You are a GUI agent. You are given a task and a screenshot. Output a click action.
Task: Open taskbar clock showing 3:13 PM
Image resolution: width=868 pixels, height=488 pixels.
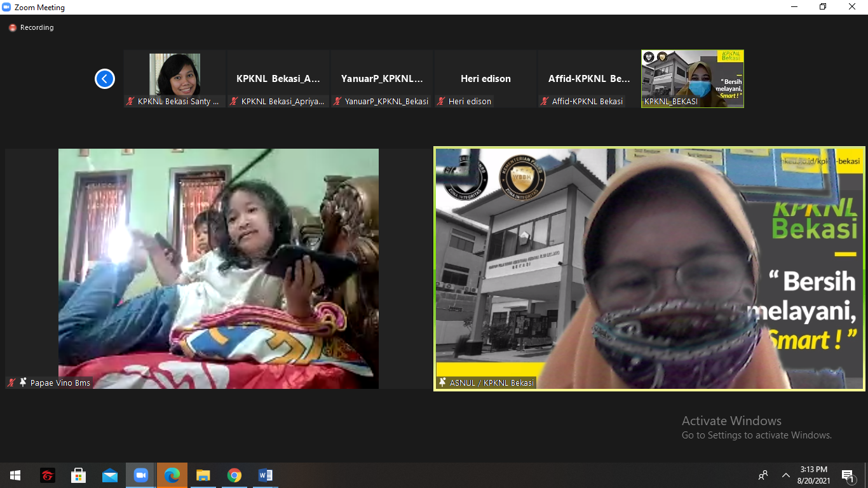point(814,475)
